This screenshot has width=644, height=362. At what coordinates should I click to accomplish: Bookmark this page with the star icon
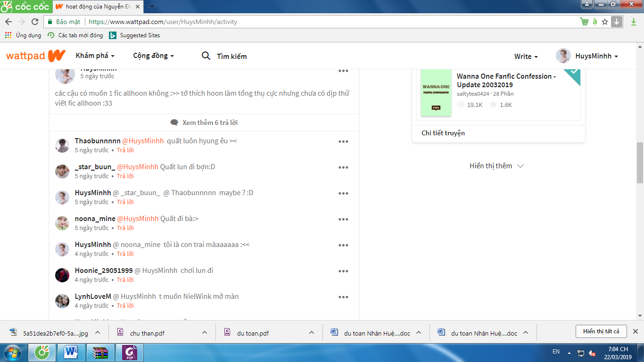(x=605, y=22)
